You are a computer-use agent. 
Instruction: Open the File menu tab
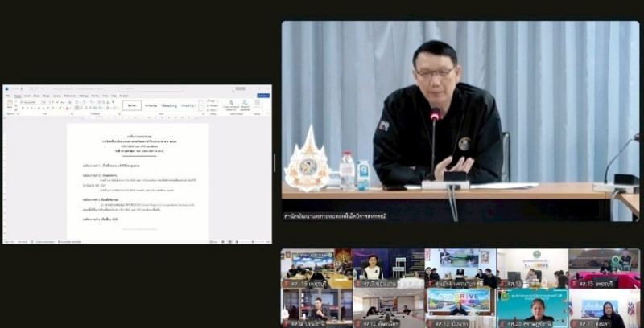[7, 95]
